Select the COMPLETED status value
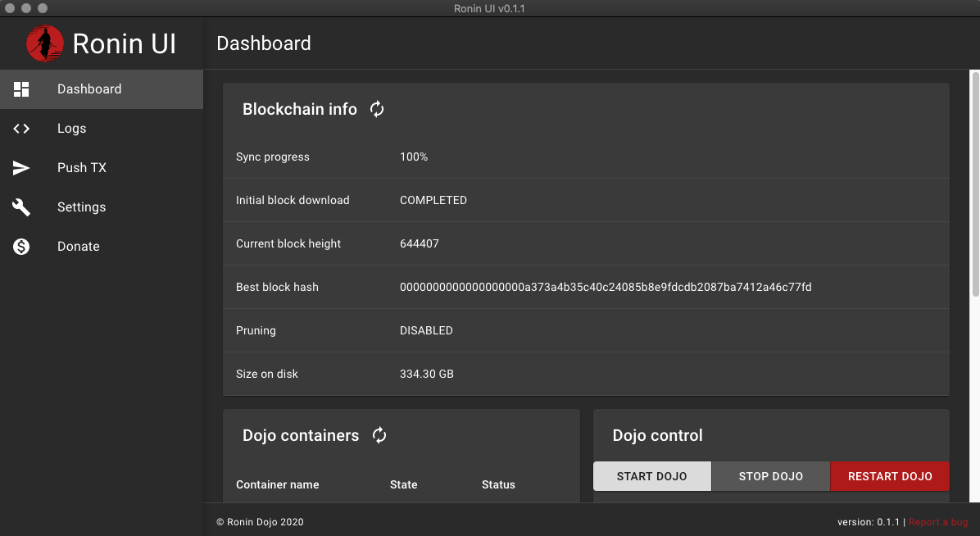The image size is (980, 536). [x=433, y=200]
